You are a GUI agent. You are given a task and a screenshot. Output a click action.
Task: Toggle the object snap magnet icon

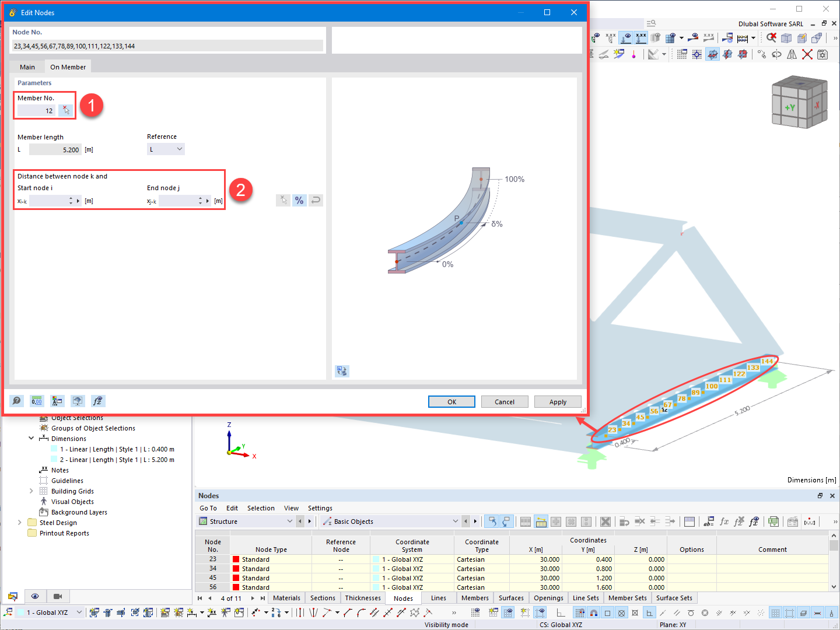(x=593, y=612)
